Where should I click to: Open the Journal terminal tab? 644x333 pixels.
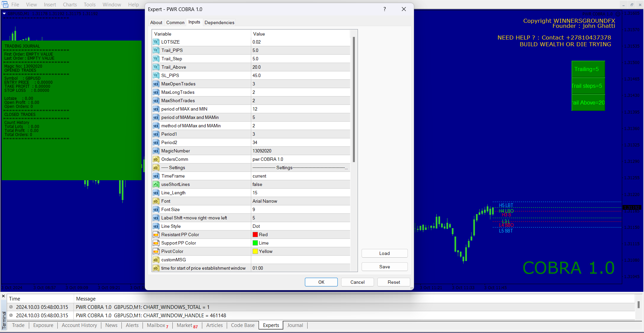point(295,325)
